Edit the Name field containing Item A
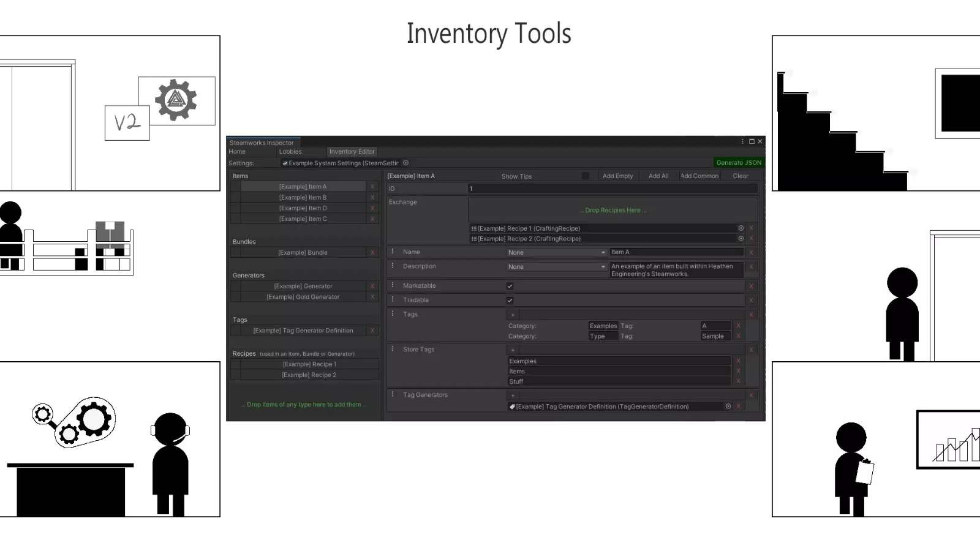 pyautogui.click(x=676, y=252)
